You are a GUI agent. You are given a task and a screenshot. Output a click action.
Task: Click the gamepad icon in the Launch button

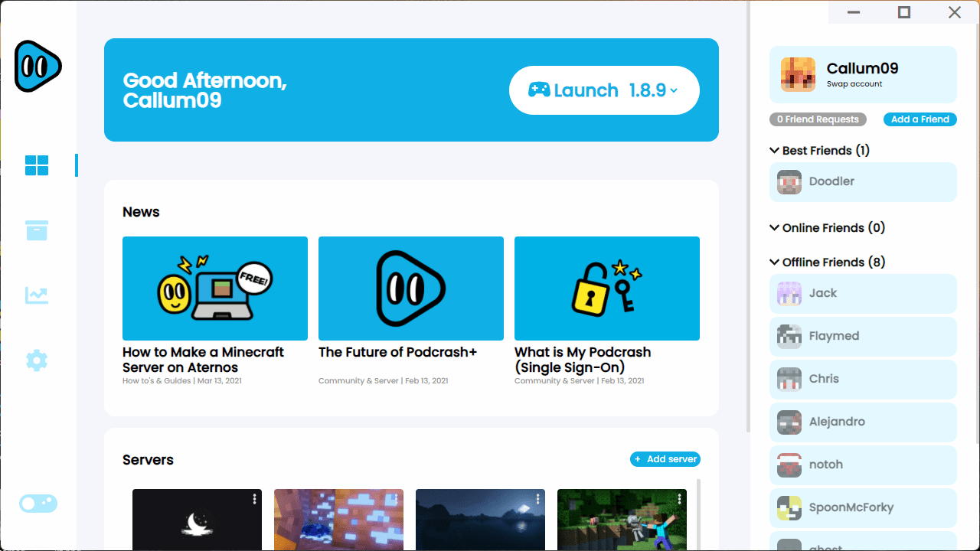(539, 90)
